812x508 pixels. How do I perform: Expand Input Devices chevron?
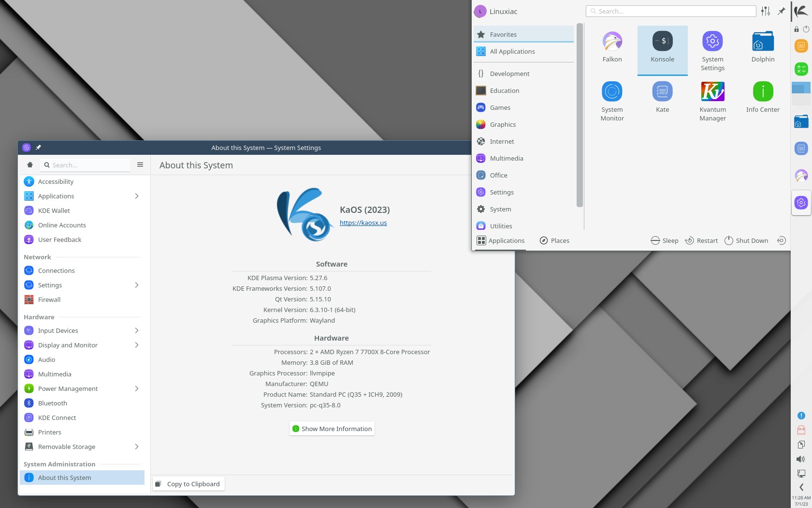[137, 330]
